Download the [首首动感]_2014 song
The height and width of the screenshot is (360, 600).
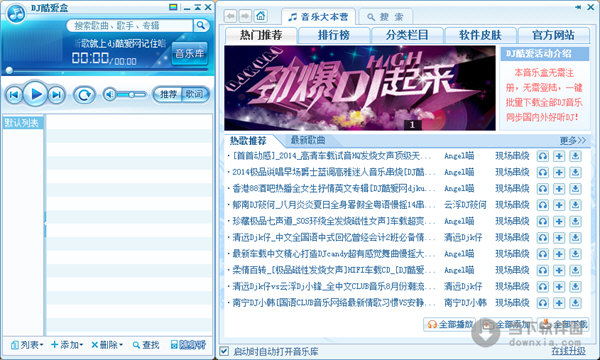pyautogui.click(x=575, y=156)
